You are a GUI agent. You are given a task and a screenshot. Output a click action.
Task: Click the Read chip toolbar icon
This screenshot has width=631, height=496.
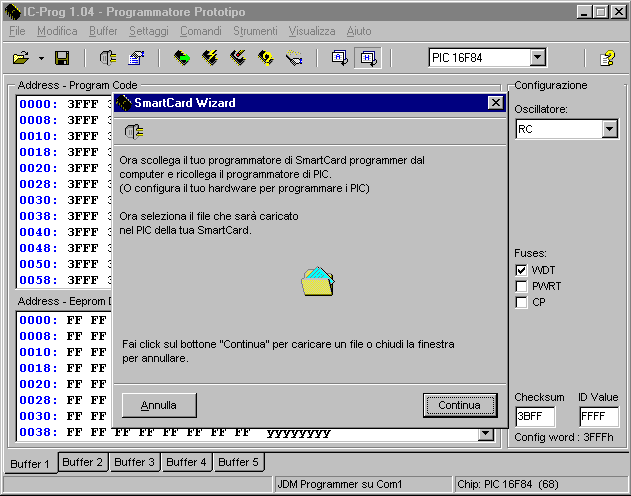tap(182, 58)
